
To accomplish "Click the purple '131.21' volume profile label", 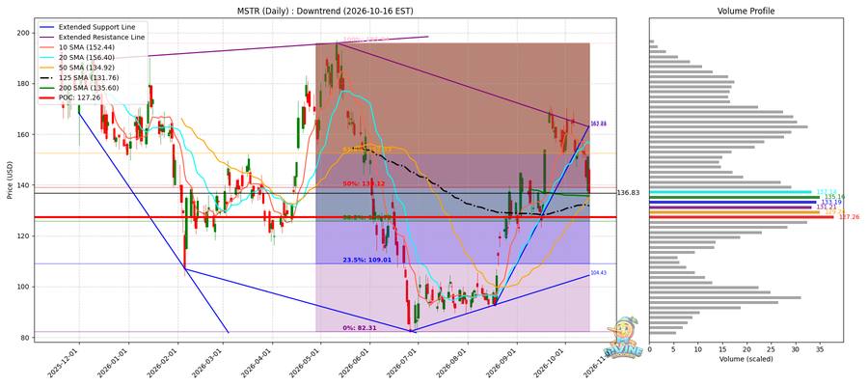I will tap(826, 207).
